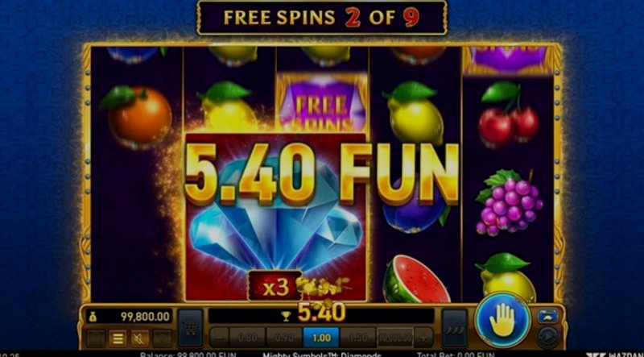Select the 1.00 bet value
The height and width of the screenshot is (357, 644).
(321, 338)
